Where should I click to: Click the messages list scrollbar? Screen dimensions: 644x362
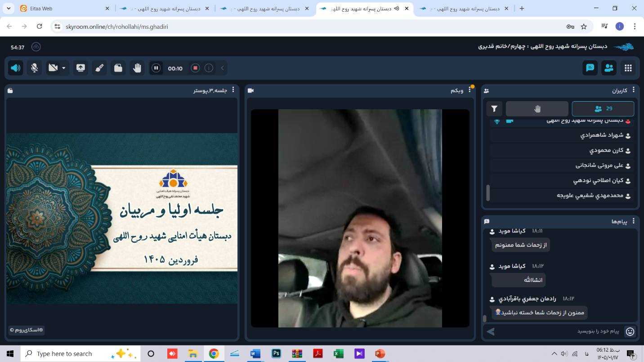coord(484,318)
